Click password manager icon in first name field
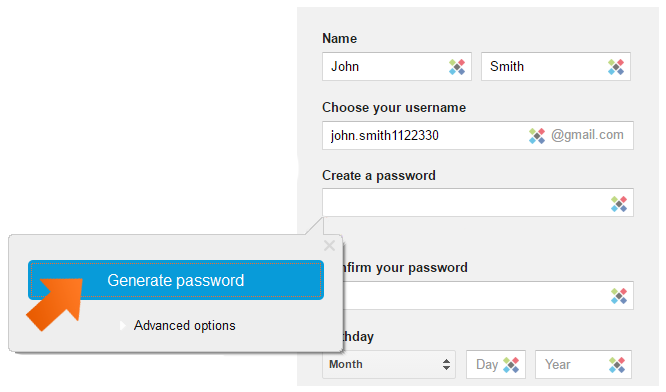This screenshot has height=392, width=666. click(457, 67)
